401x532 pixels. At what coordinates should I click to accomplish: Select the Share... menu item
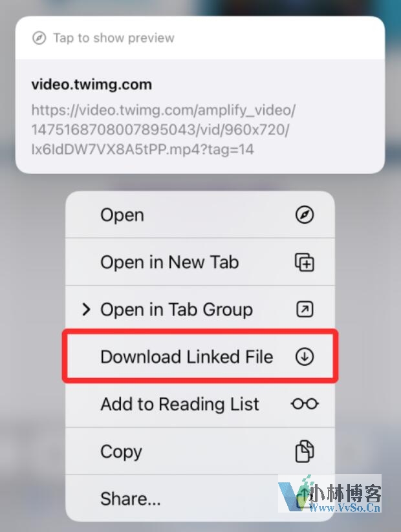click(x=200, y=498)
